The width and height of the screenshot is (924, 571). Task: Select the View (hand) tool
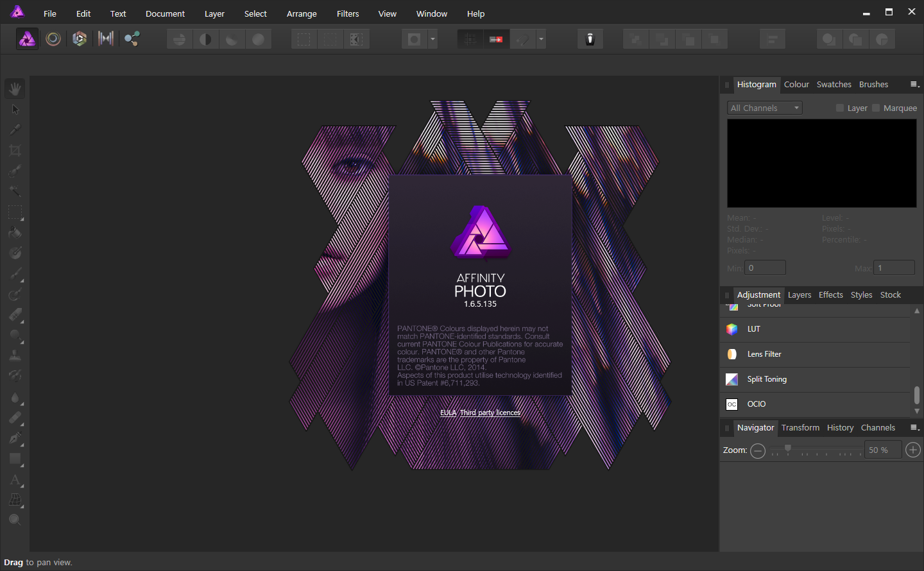tap(15, 89)
